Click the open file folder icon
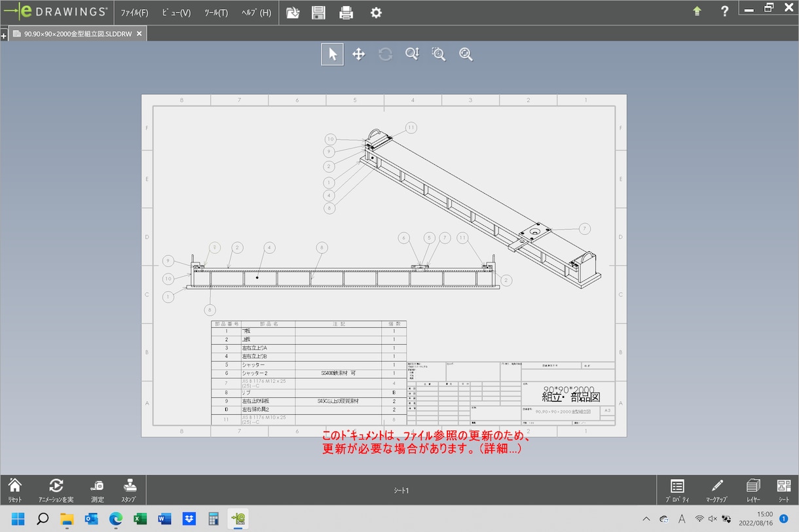The width and height of the screenshot is (799, 532). (293, 12)
